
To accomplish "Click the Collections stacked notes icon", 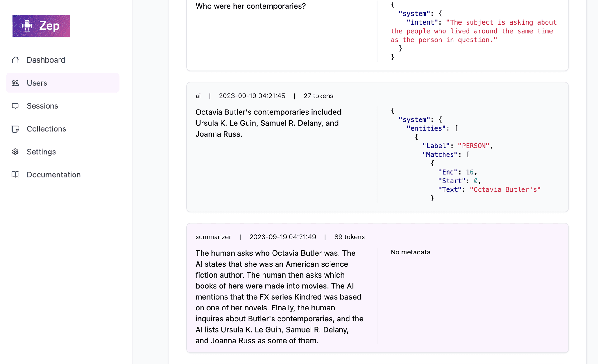I will coord(15,129).
